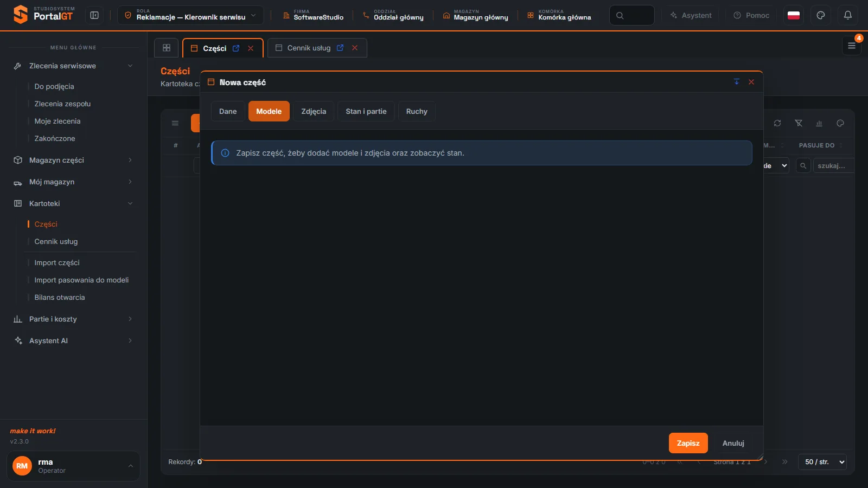The image size is (868, 488).
Task: Refresh the parts table
Action: pos(777,123)
